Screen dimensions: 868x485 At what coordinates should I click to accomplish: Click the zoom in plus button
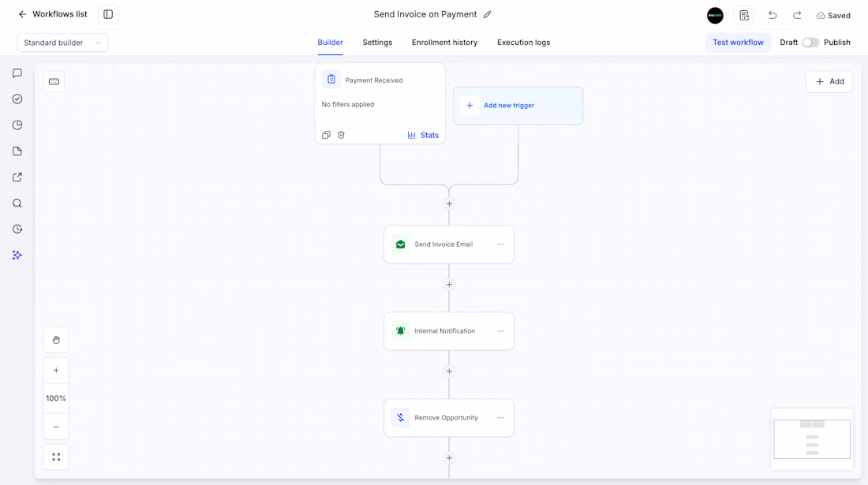(56, 371)
